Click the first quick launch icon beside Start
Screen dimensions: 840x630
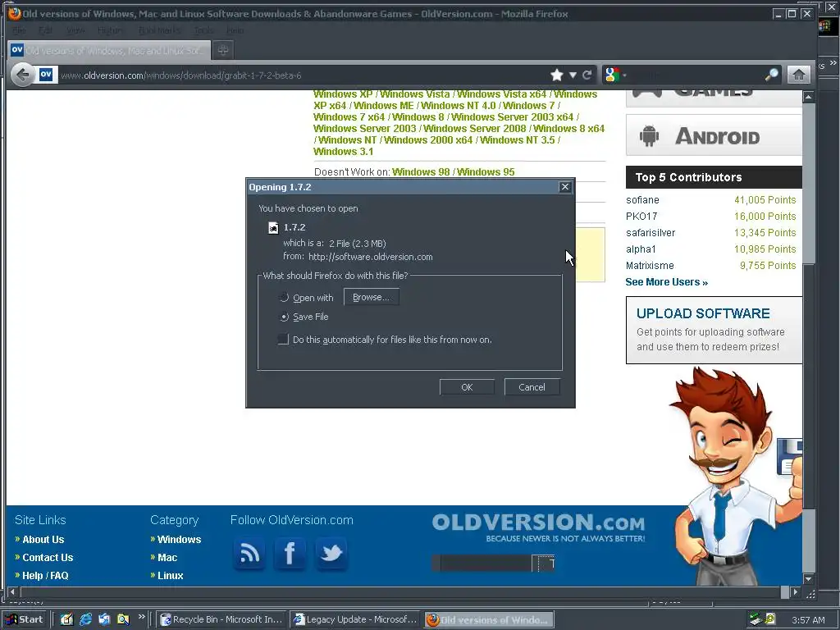pos(66,619)
